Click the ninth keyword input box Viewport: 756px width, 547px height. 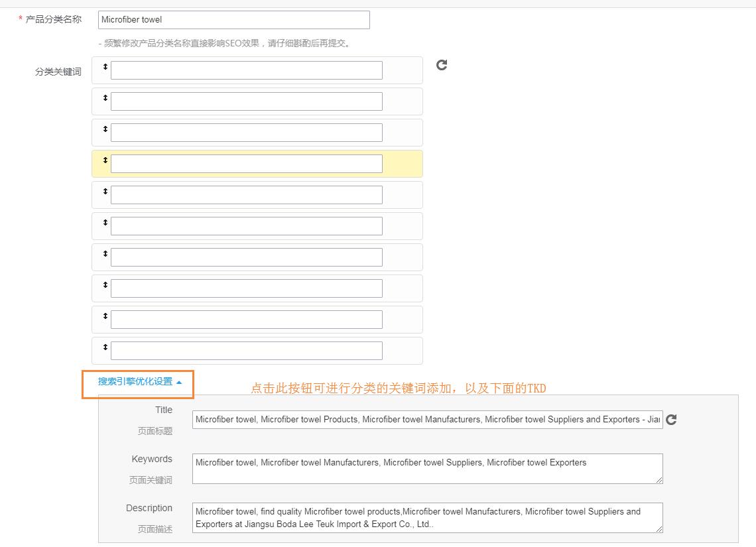pos(246,320)
